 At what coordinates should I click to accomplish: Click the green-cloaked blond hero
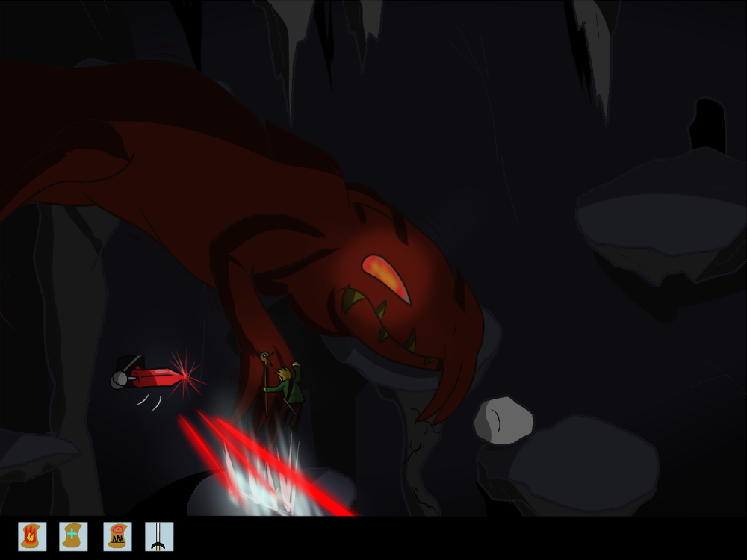(x=288, y=388)
